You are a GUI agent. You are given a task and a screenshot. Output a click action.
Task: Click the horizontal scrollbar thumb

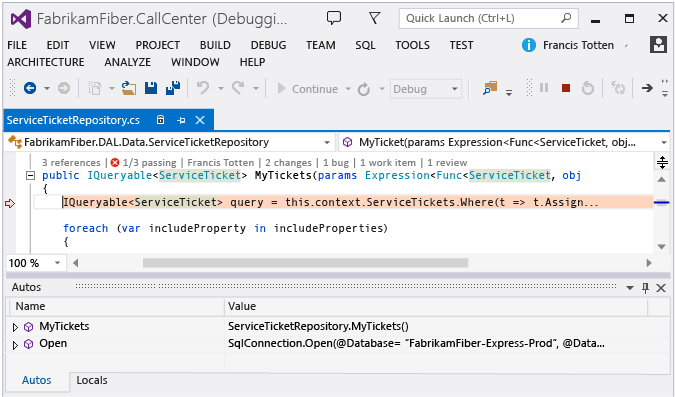[305, 263]
